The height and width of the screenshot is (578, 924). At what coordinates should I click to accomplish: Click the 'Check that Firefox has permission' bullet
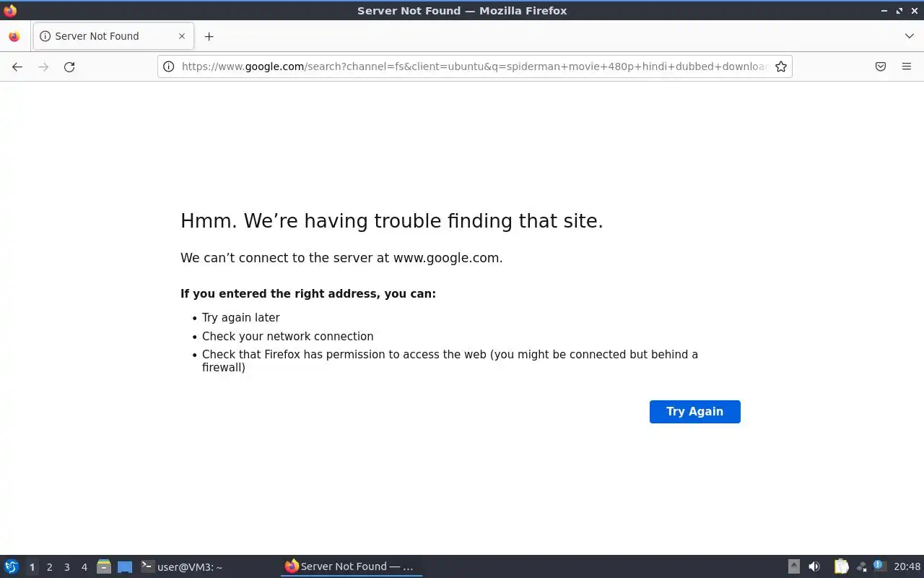(x=450, y=361)
